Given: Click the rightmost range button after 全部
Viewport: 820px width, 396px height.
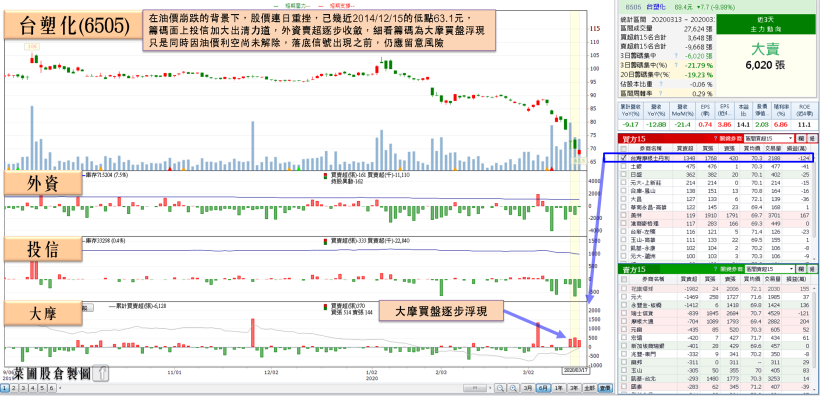Looking at the screenshot, I should click(x=605, y=388).
